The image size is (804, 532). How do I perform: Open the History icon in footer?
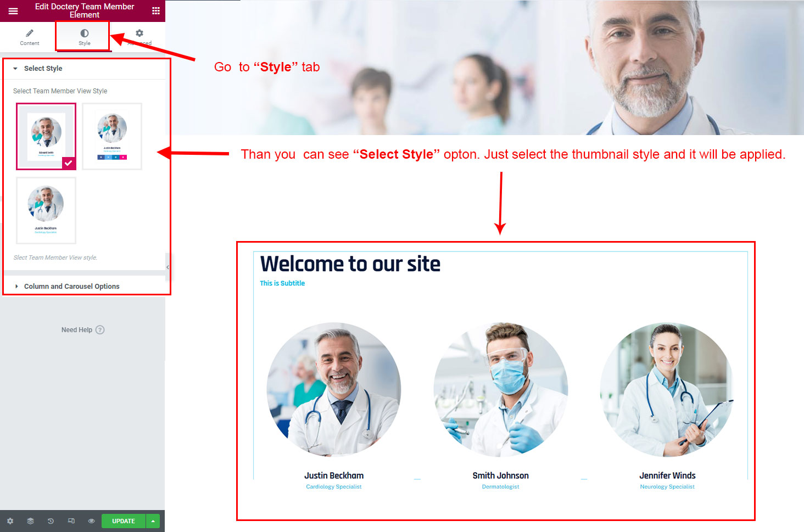(x=51, y=521)
